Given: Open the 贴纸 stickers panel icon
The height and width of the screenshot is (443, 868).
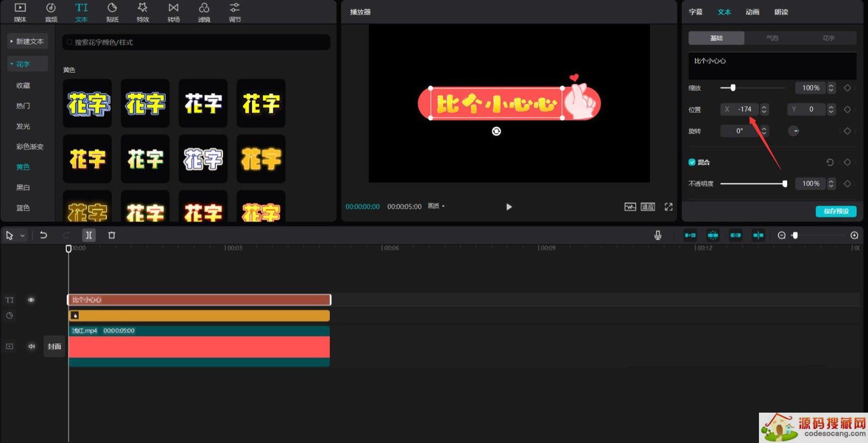Looking at the screenshot, I should click(112, 12).
